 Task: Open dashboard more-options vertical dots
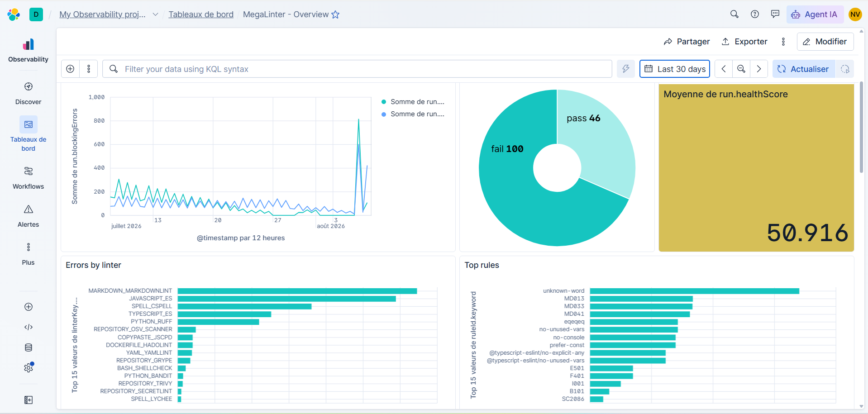tap(783, 42)
